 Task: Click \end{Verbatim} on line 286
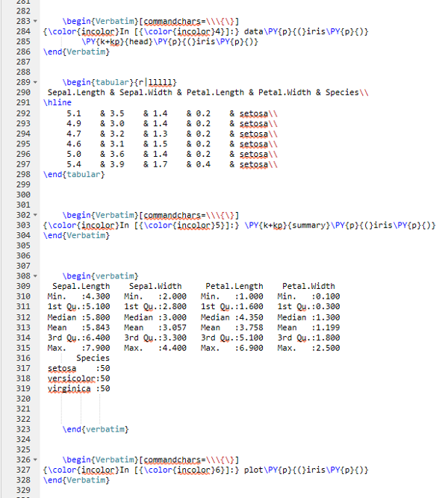coord(77,52)
